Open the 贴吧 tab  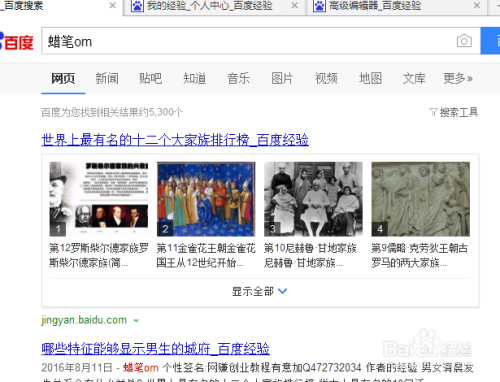coord(151,79)
